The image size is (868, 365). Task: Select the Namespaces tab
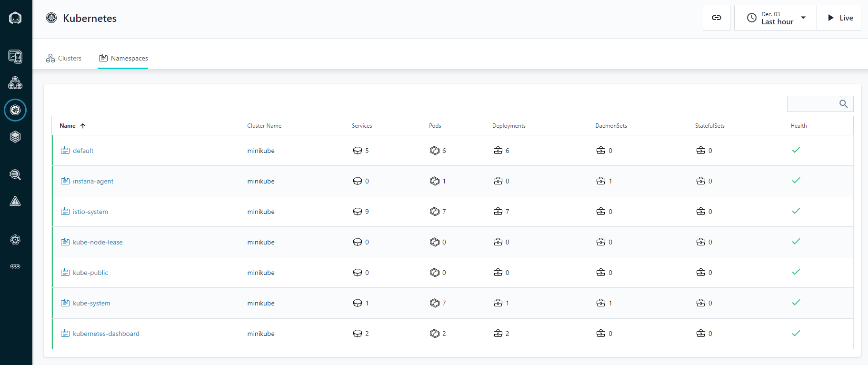coord(123,58)
